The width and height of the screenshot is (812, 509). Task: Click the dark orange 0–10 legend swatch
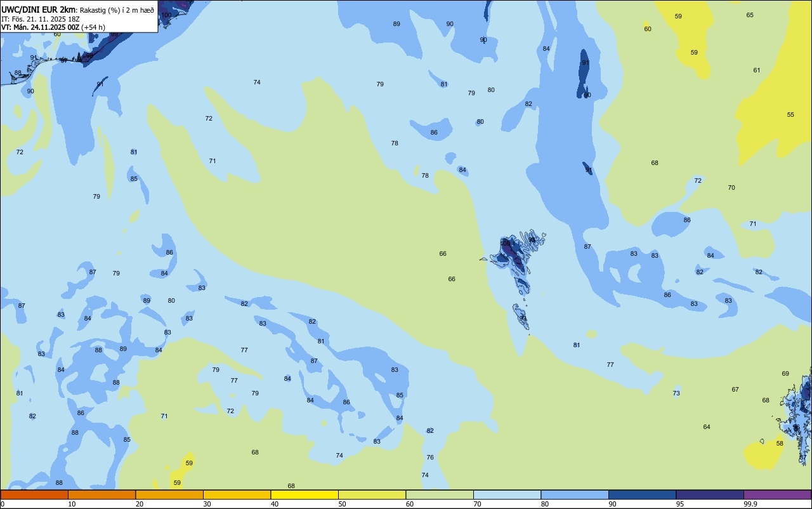click(x=34, y=494)
